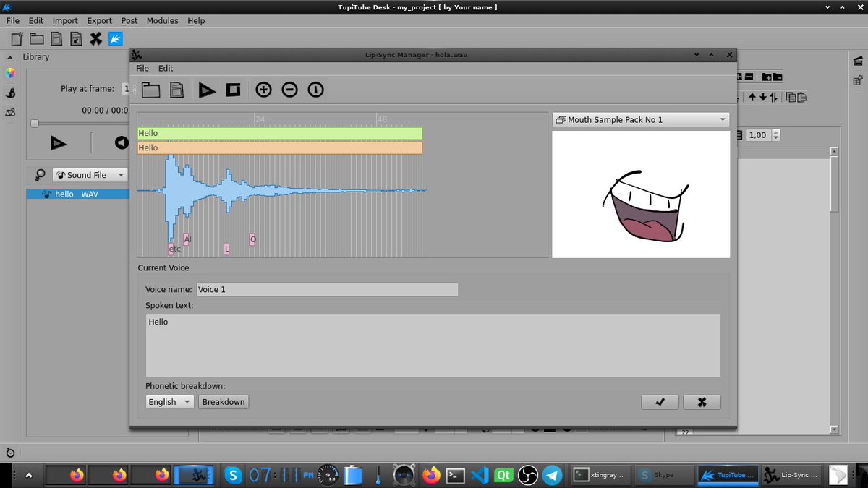Screen dimensions: 868x488
Task: Create a new project from the toolbar
Action: [16, 38]
